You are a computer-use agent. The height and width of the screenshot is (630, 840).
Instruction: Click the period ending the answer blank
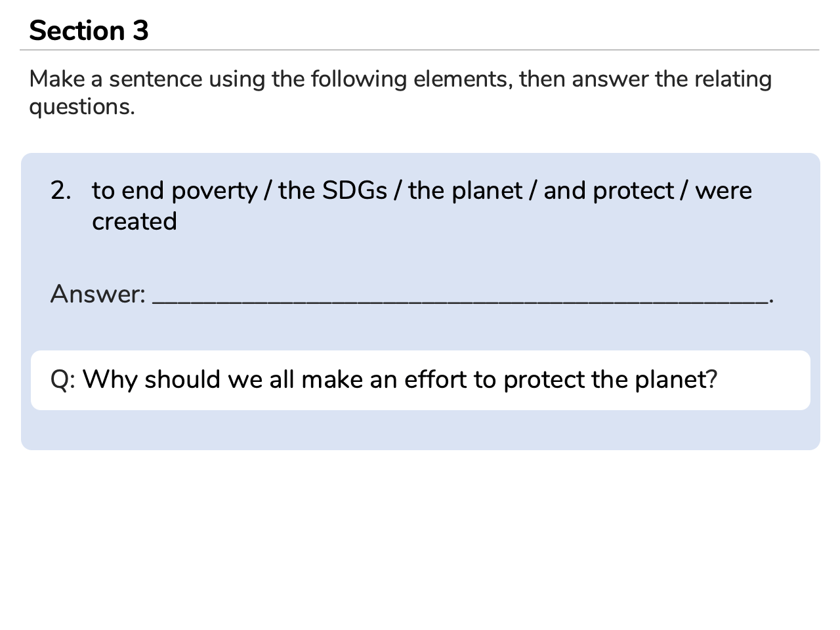click(x=772, y=301)
